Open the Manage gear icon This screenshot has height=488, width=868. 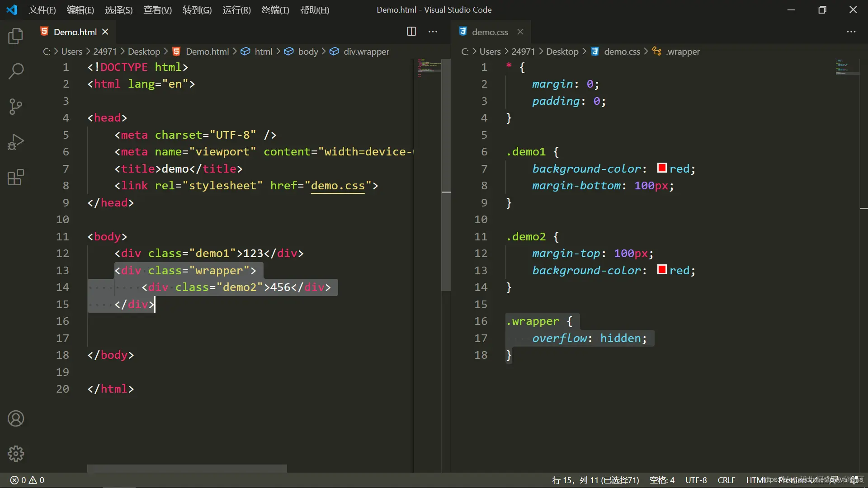click(16, 453)
